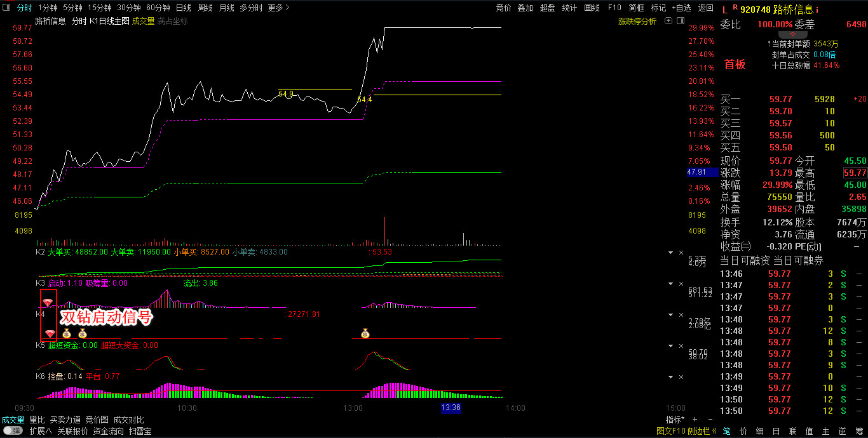Click the red diamond signal icon in K3 row
This screenshot has width=868, height=438.
[48, 302]
